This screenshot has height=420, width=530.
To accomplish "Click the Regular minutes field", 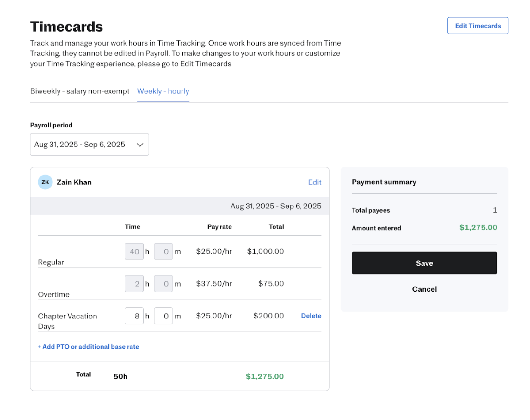I will [163, 252].
